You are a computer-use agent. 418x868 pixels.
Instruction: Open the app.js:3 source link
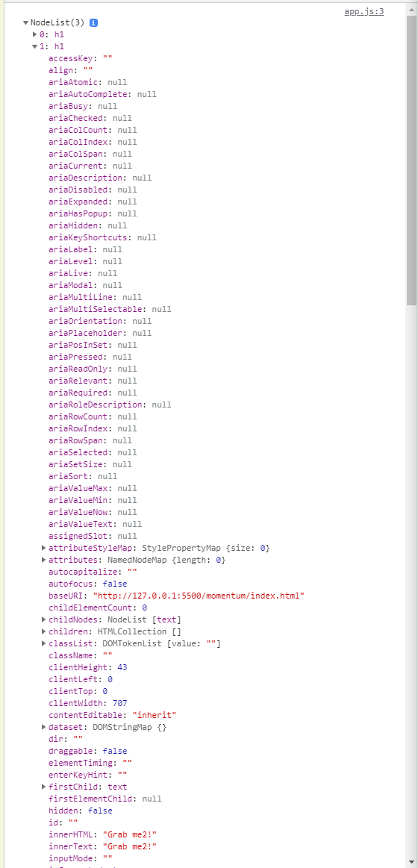point(364,11)
